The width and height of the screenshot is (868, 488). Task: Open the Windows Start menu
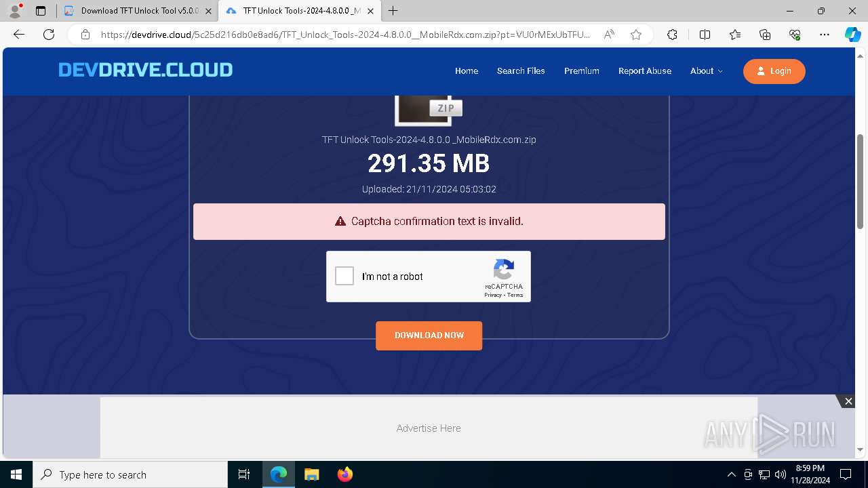(16, 474)
